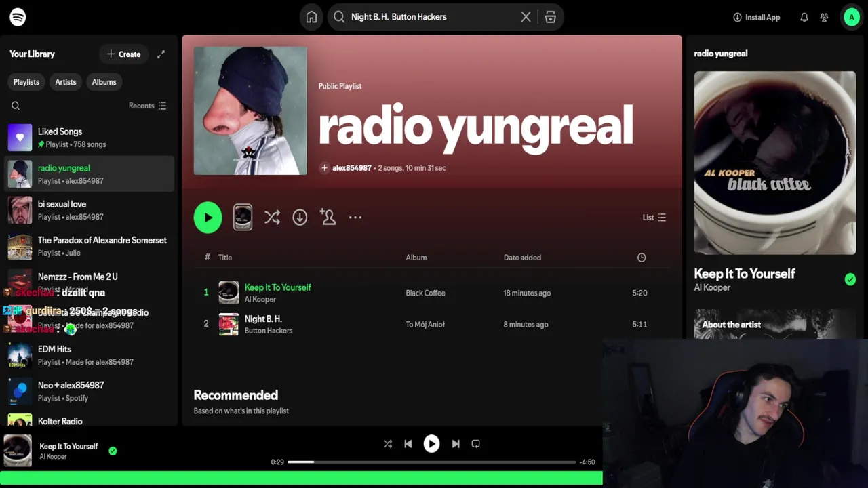Open Friend Activity icon
868x488 pixels.
pos(825,17)
